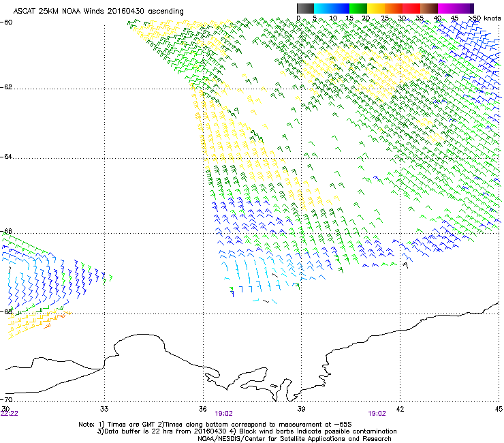Click the '19:02' time label beside longitude 42

click(x=377, y=414)
